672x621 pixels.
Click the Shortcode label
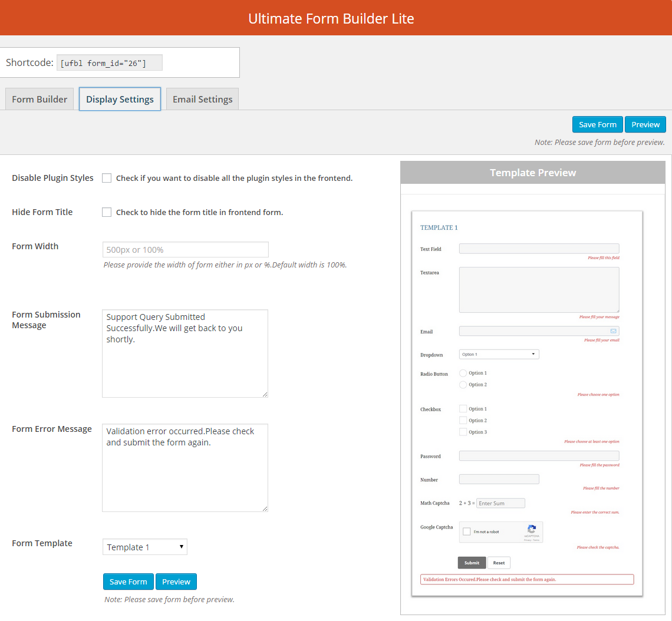[x=29, y=62]
